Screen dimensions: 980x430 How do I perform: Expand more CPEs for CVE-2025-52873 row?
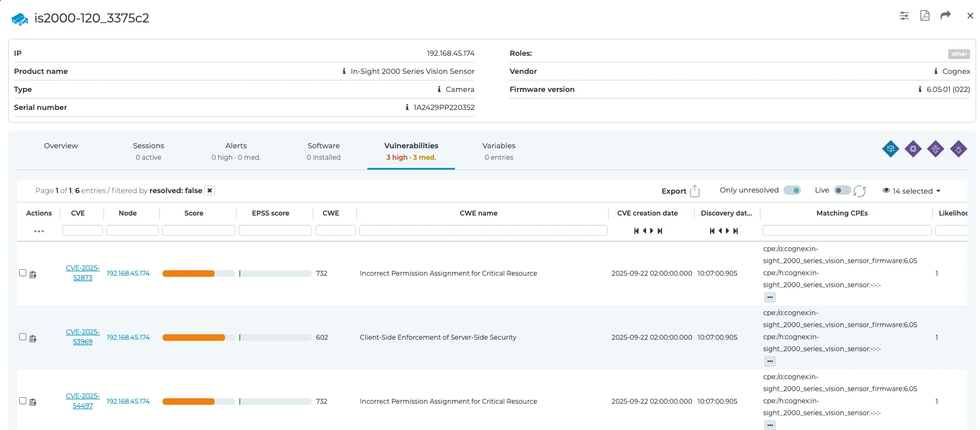tap(770, 298)
